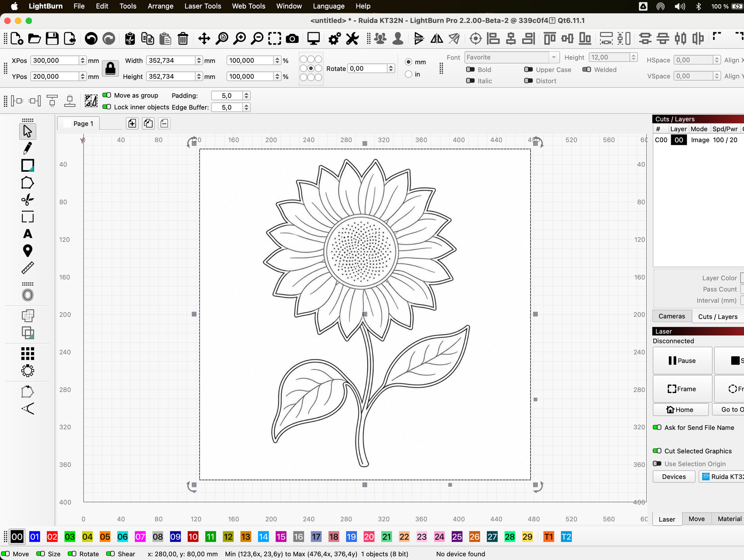The height and width of the screenshot is (560, 744).
Task: Toggle Cut Selected Graphics switch
Action: point(657,451)
